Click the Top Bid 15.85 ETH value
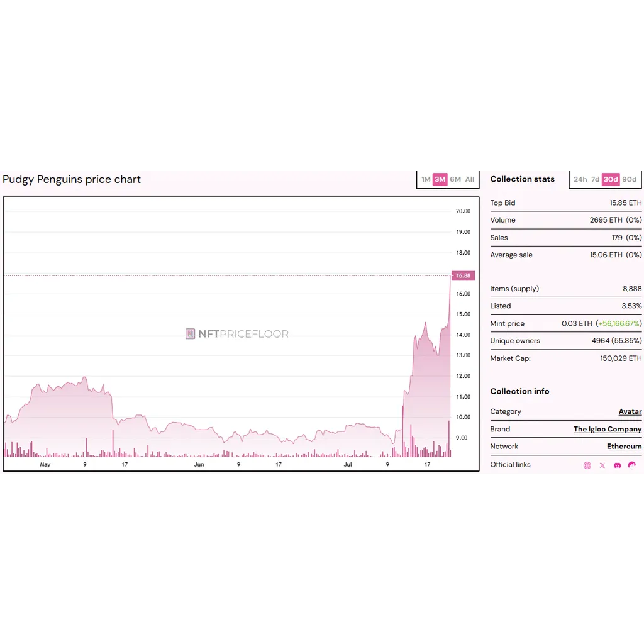This screenshot has width=644, height=644. pyautogui.click(x=626, y=203)
